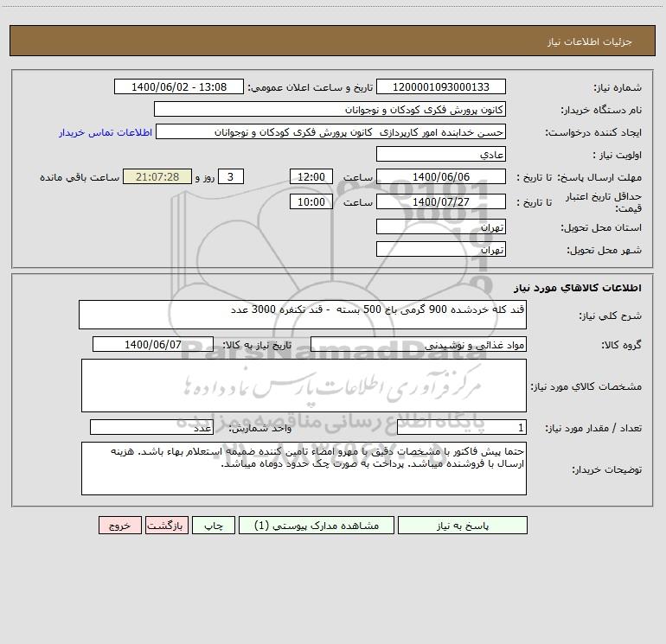Screen dimensions: 666x644
Task: Open 'اطلاعات تماس خریدار' contact link
Action: point(106,132)
